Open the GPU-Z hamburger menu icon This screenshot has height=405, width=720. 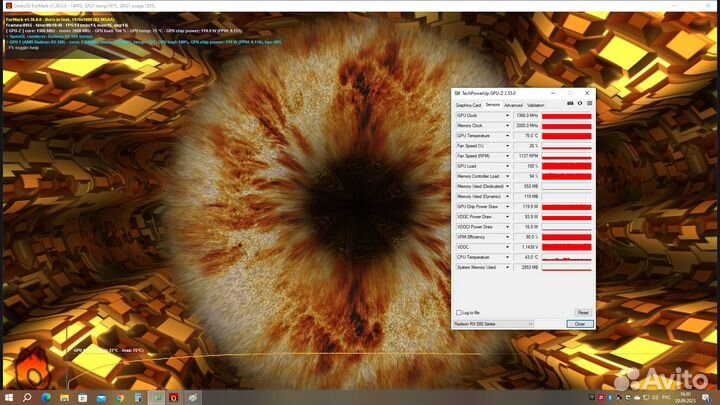588,104
